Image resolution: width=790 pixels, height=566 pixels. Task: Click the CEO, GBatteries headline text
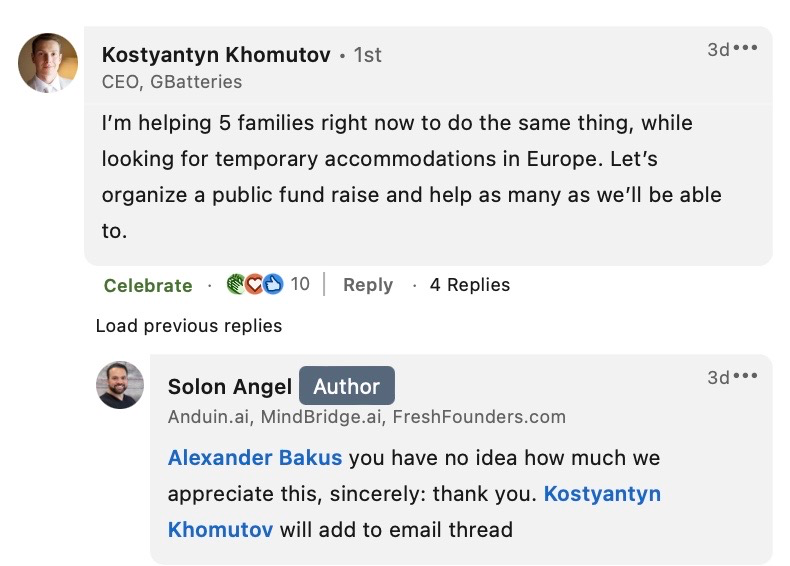click(x=172, y=82)
